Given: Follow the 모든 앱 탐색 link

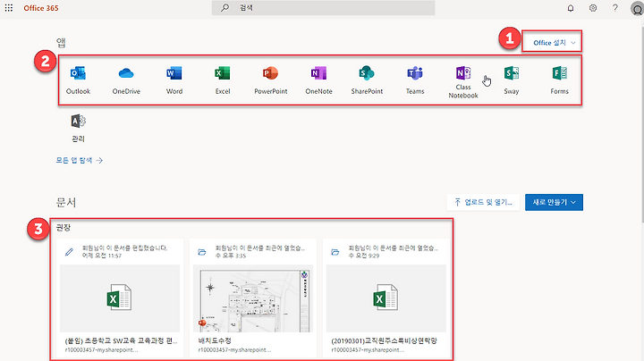Looking at the screenshot, I should pyautogui.click(x=80, y=161).
